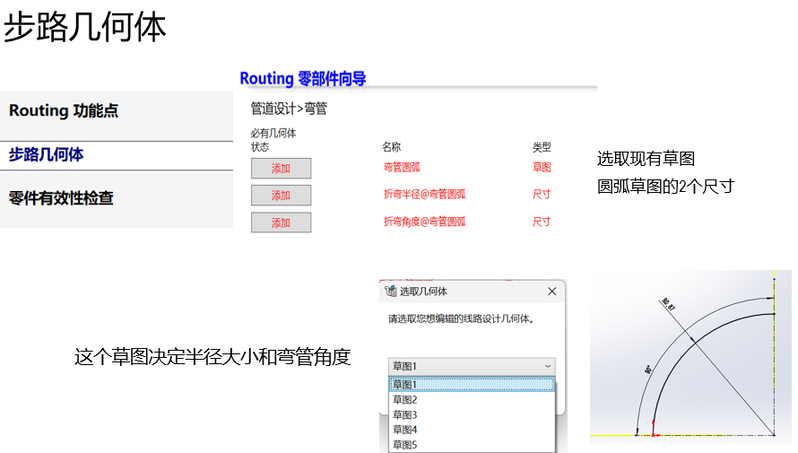Close the 选取几何体 dialog
Screen dimensions: 798x453
tap(552, 291)
